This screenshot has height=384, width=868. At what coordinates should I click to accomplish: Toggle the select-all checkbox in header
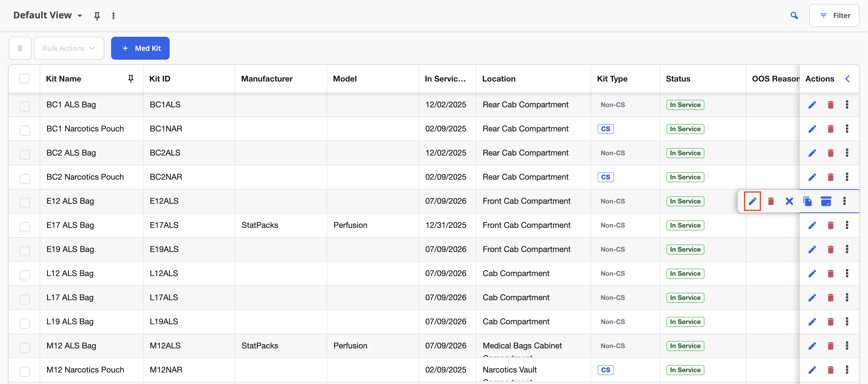pyautogui.click(x=24, y=78)
